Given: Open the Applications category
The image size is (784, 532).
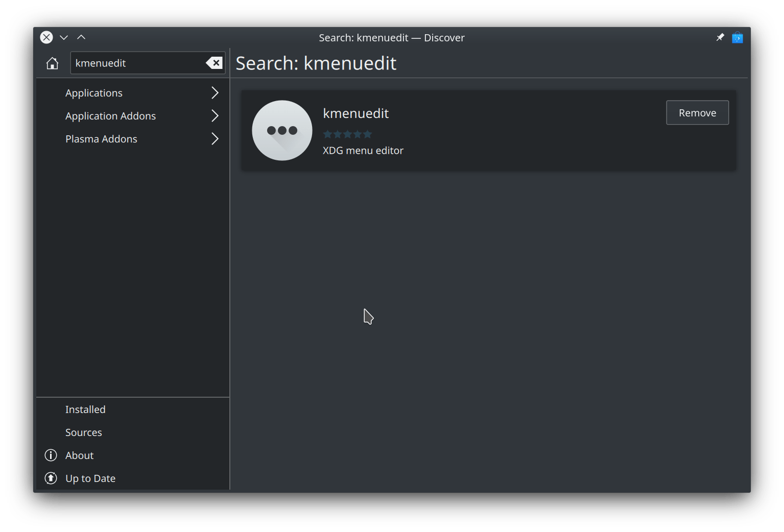Looking at the screenshot, I should pos(133,93).
